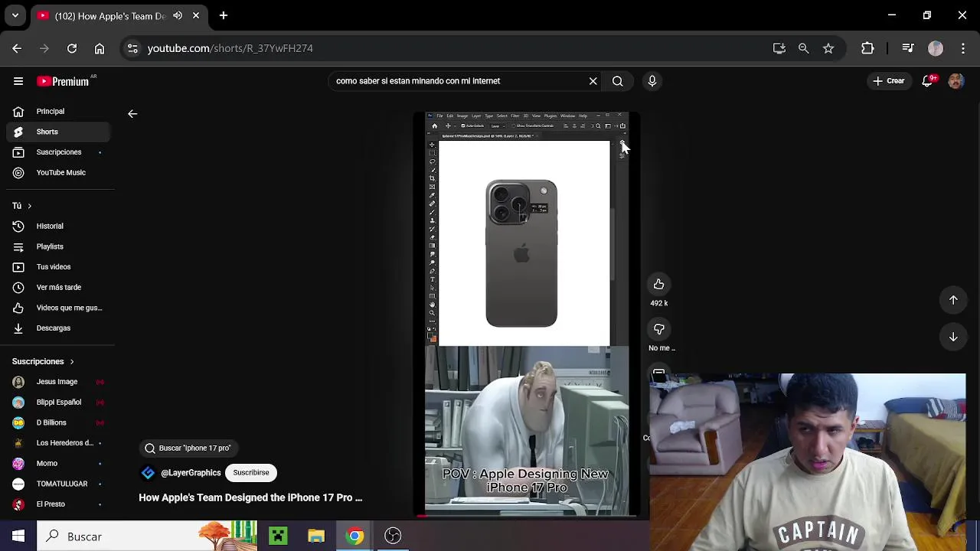Expand the Suscripciones section header
The width and height of the screenshot is (980, 551).
pos(43,361)
